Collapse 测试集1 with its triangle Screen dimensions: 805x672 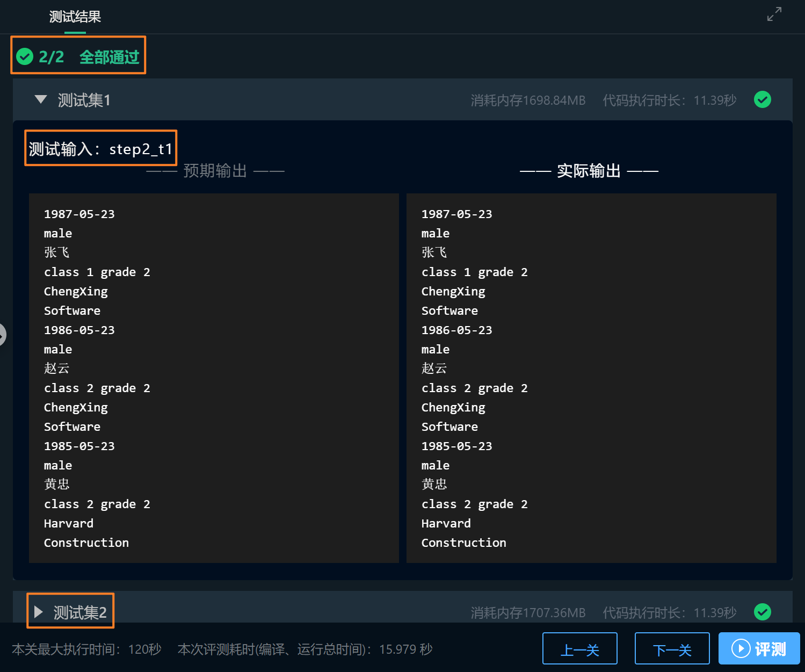[x=41, y=99]
